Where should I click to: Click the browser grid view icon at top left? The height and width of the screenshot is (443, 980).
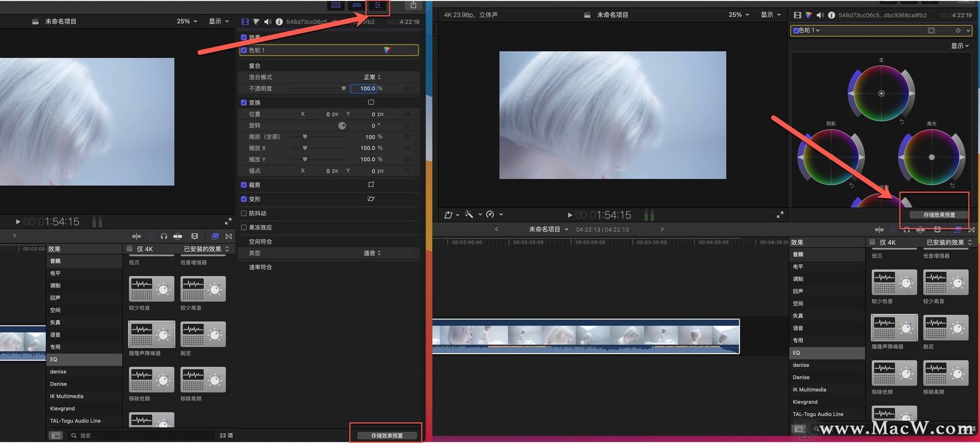[x=336, y=5]
